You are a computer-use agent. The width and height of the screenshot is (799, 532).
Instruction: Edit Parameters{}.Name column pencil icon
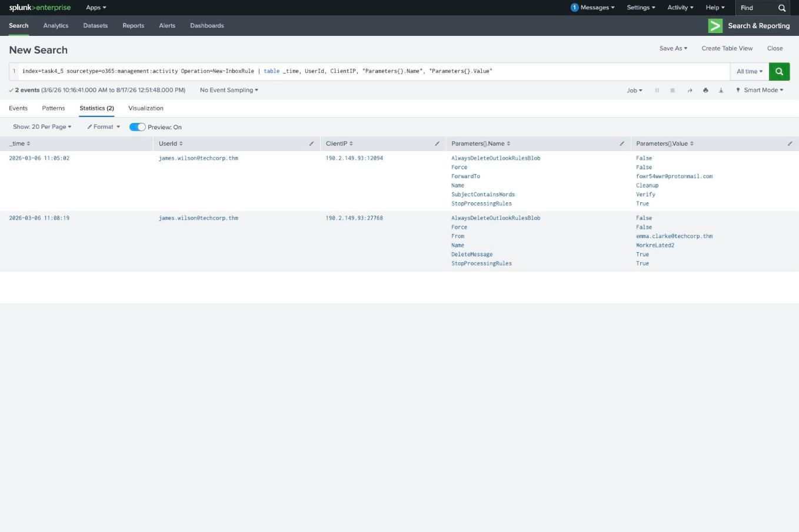point(622,143)
